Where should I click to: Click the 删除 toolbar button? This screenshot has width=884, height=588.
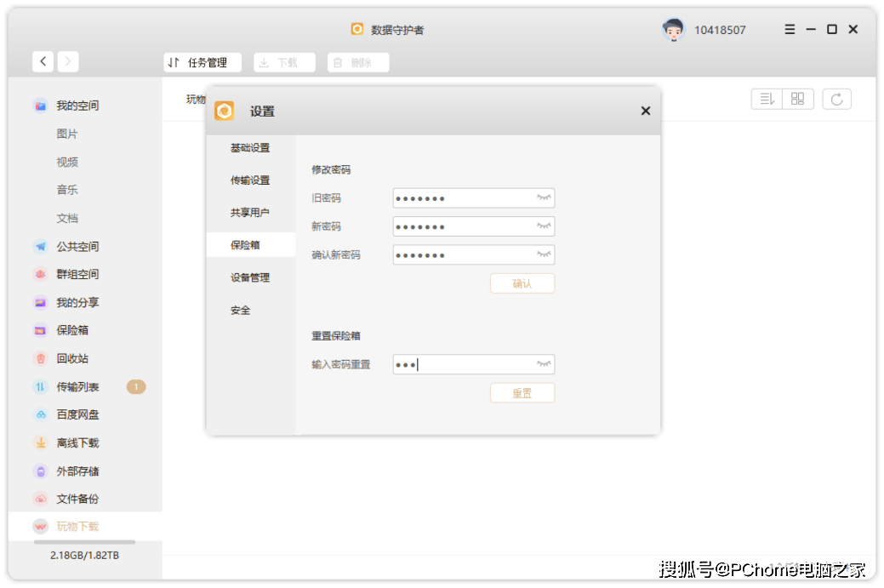[358, 63]
